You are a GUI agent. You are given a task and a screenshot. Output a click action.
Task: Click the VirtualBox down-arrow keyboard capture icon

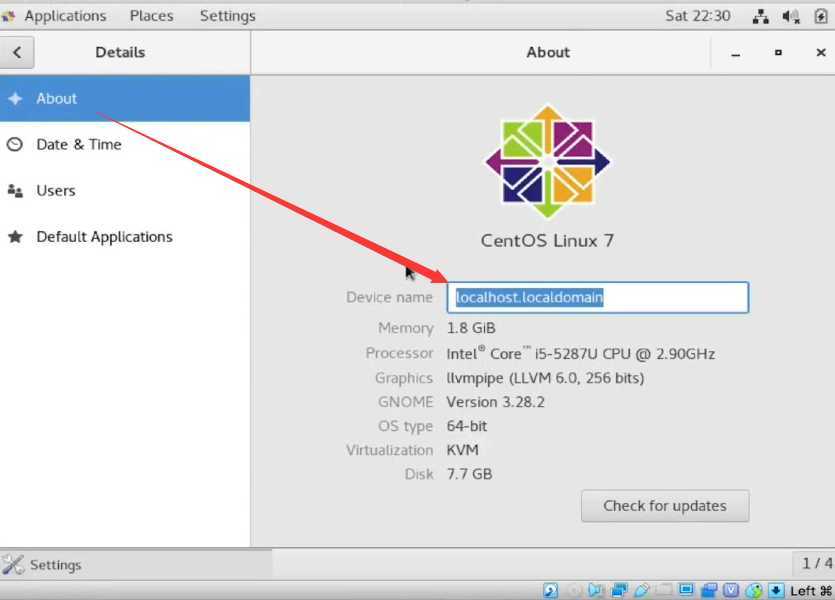tap(776, 590)
